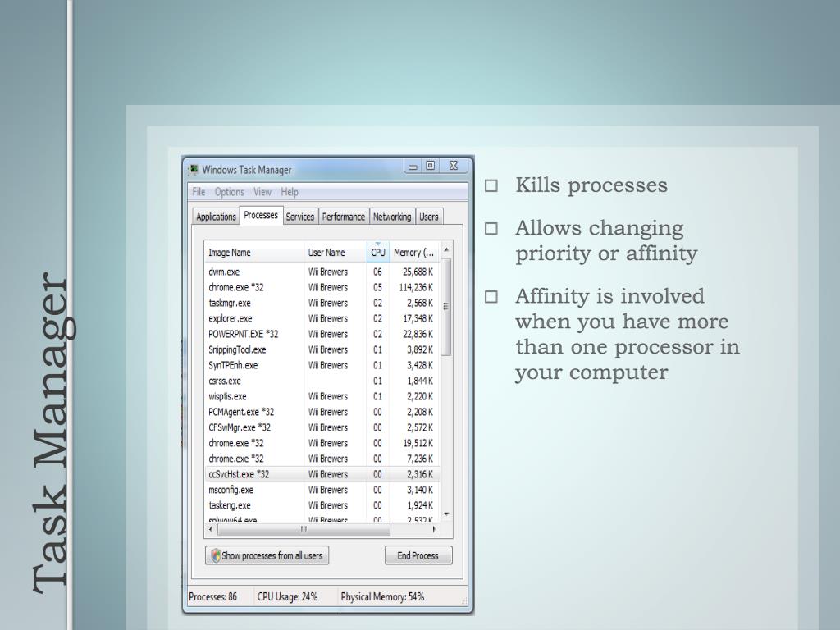Click the Affinity is involved bullet

(628, 335)
